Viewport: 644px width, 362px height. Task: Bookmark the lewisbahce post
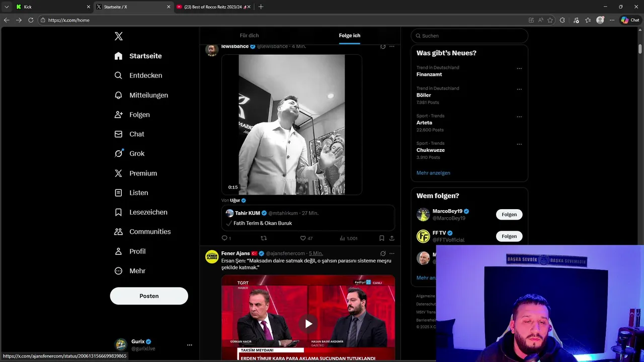382,238
